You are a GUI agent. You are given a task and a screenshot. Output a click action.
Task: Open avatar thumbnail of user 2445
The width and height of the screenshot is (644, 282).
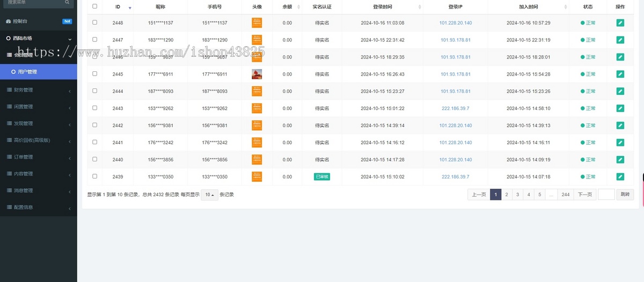coord(257,74)
